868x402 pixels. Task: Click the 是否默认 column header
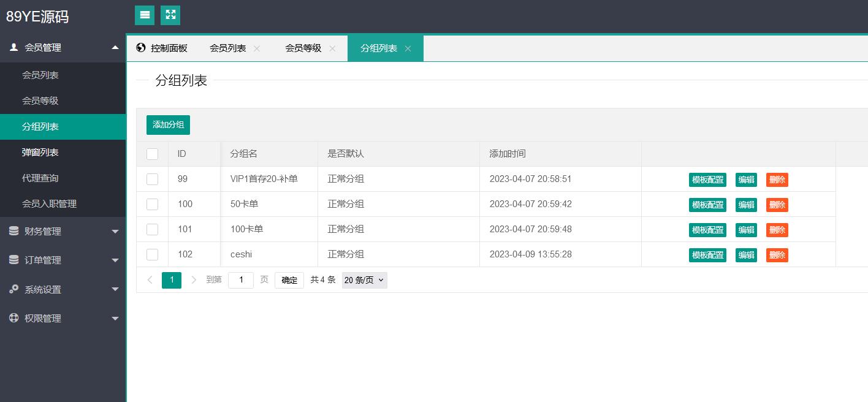click(x=399, y=154)
